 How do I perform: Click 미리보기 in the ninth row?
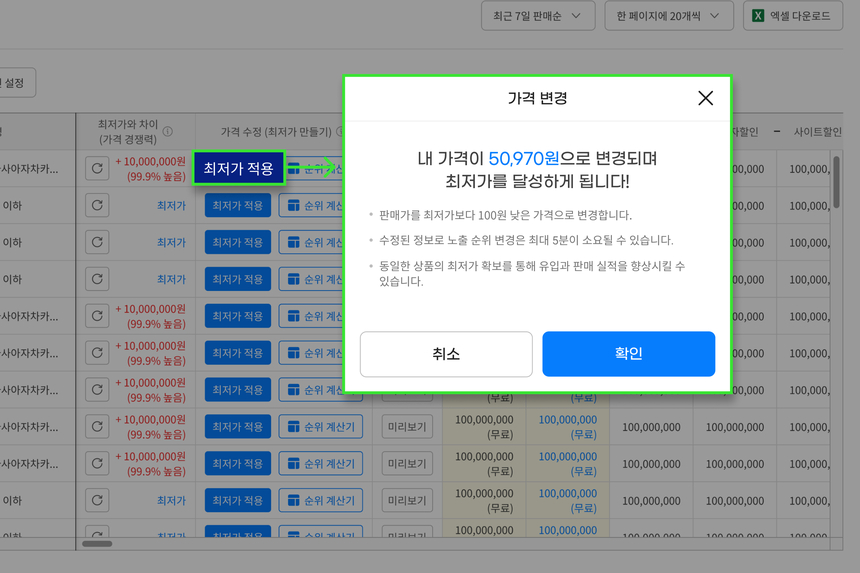point(407,463)
